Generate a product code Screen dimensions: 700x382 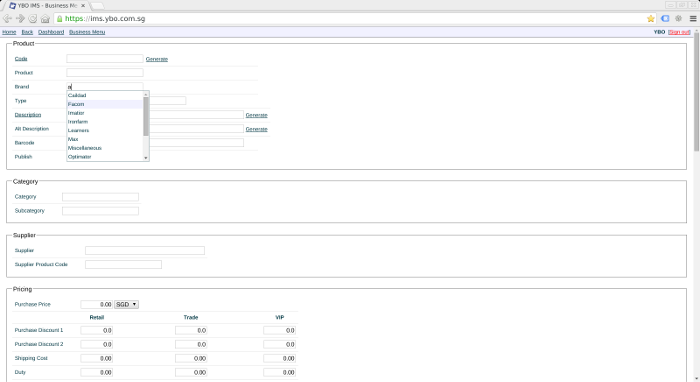157,59
